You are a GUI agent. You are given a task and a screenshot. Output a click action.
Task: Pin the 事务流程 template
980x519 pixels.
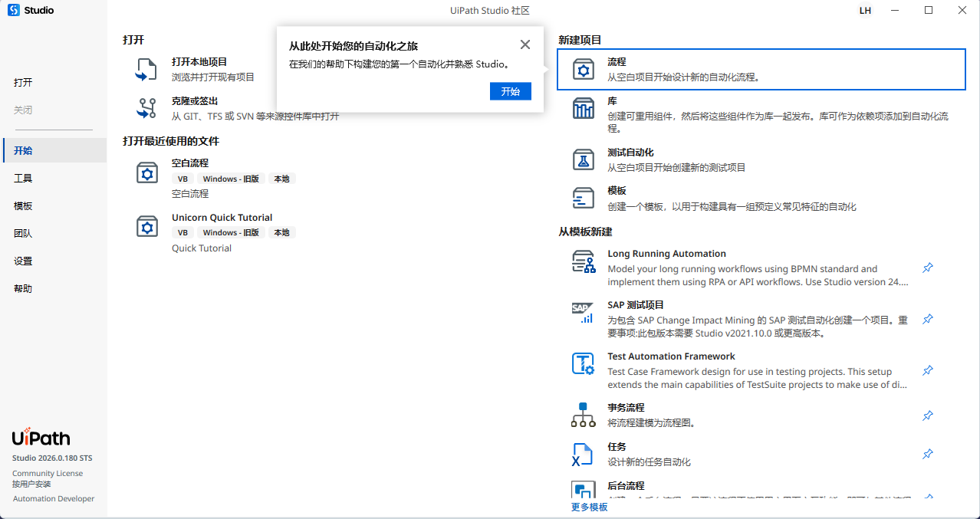click(928, 416)
